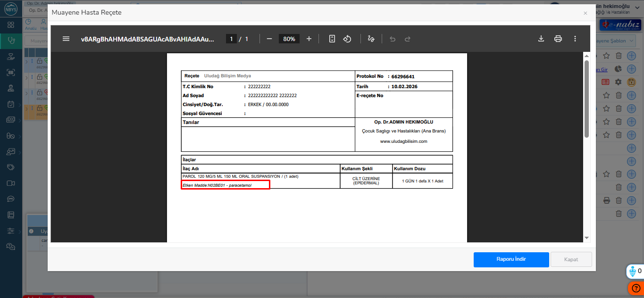
Task: Click the CİLT ÜZERİNE (EPİDERMAL) cell
Action: click(366, 181)
